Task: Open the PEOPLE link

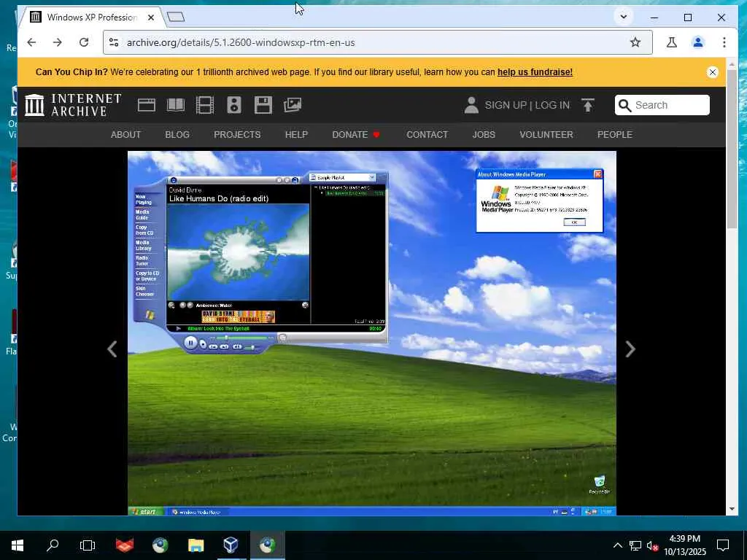Action: point(614,135)
